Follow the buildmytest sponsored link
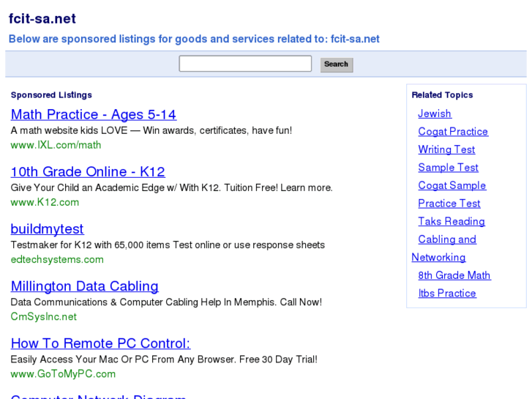 coord(47,229)
